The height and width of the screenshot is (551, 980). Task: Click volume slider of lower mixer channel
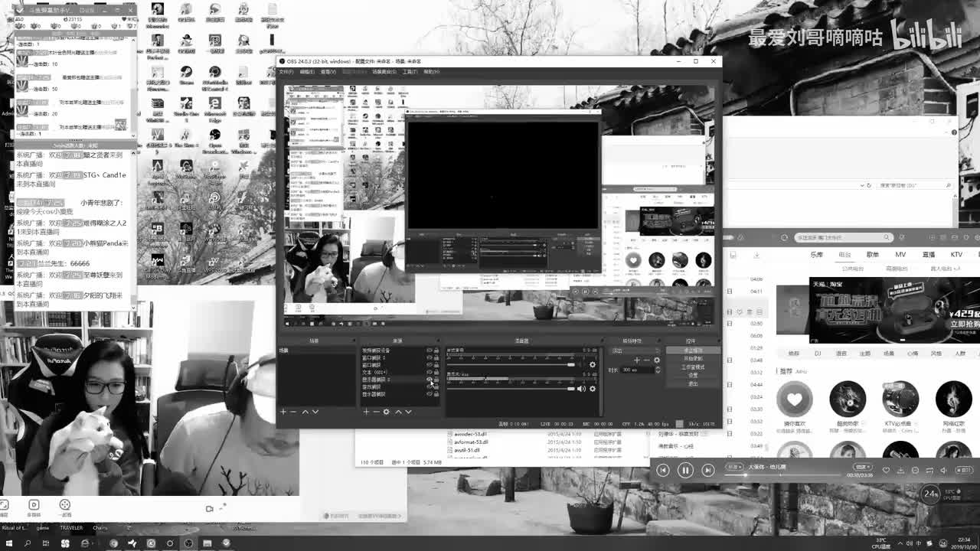tap(511, 389)
